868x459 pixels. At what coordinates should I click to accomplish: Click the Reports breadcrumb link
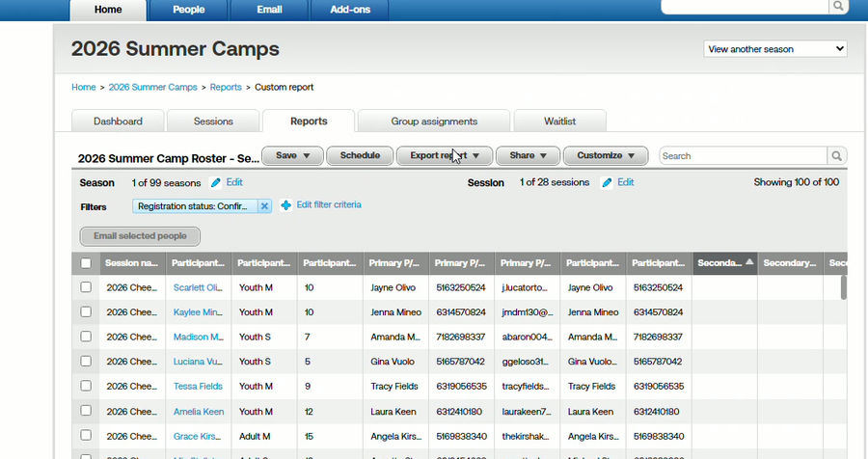click(x=226, y=87)
